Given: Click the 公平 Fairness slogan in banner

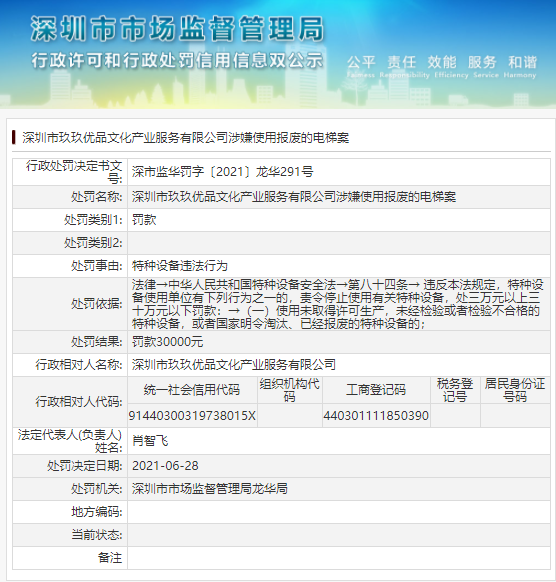Looking at the screenshot, I should pyautogui.click(x=361, y=66).
